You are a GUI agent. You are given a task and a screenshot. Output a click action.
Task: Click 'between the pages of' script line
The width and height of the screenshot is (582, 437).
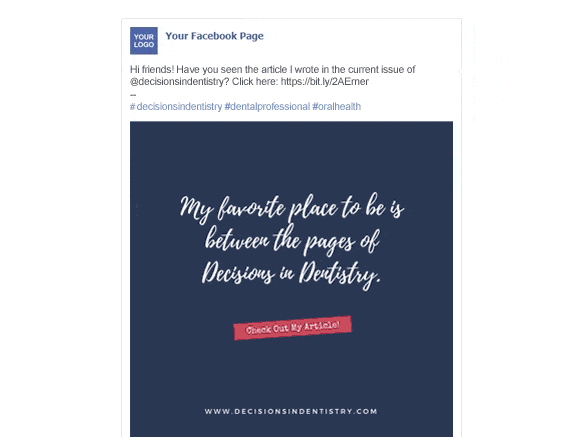[292, 242]
